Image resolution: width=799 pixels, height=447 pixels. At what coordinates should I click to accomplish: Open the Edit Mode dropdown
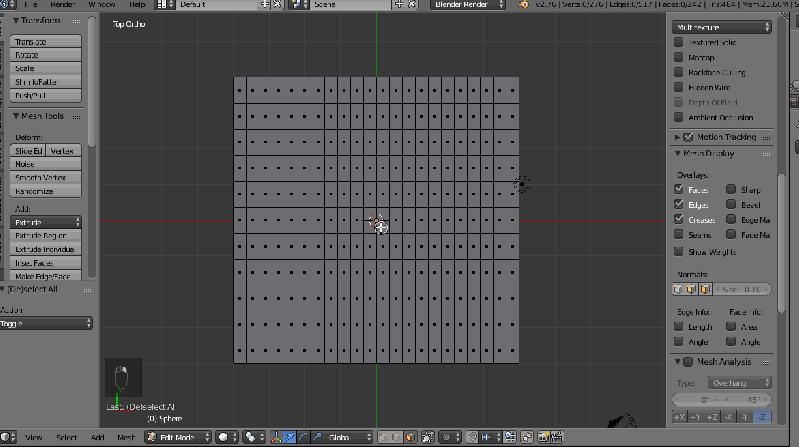[178, 437]
